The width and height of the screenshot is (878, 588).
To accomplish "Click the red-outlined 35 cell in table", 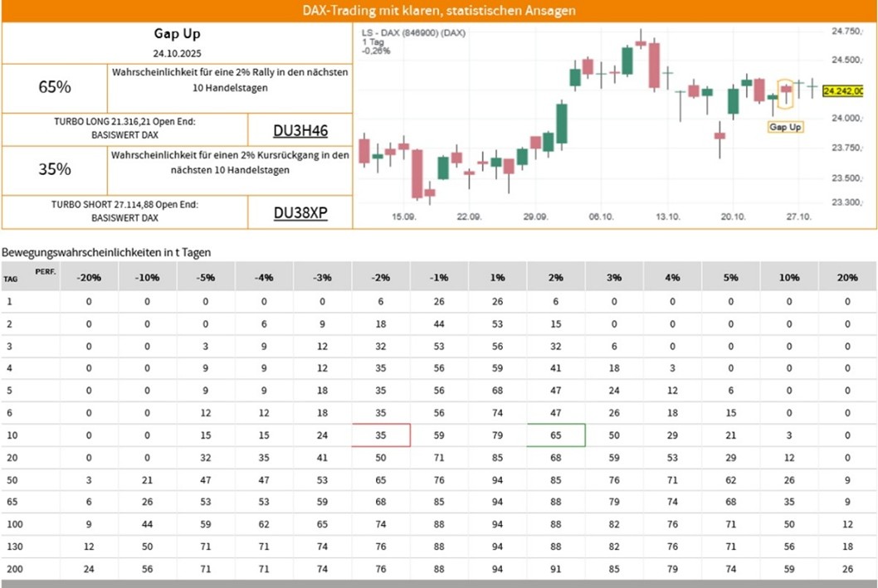I will 381,435.
